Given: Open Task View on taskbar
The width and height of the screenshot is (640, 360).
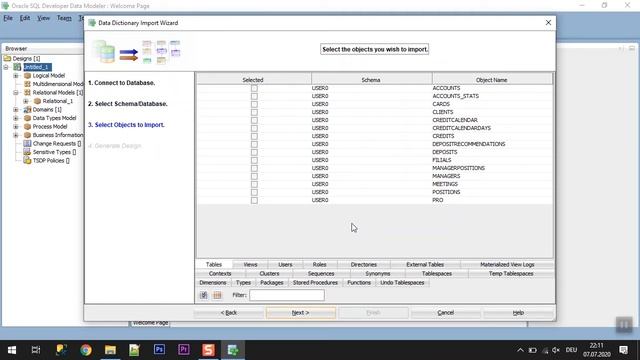Looking at the screenshot, I should [x=36, y=350].
